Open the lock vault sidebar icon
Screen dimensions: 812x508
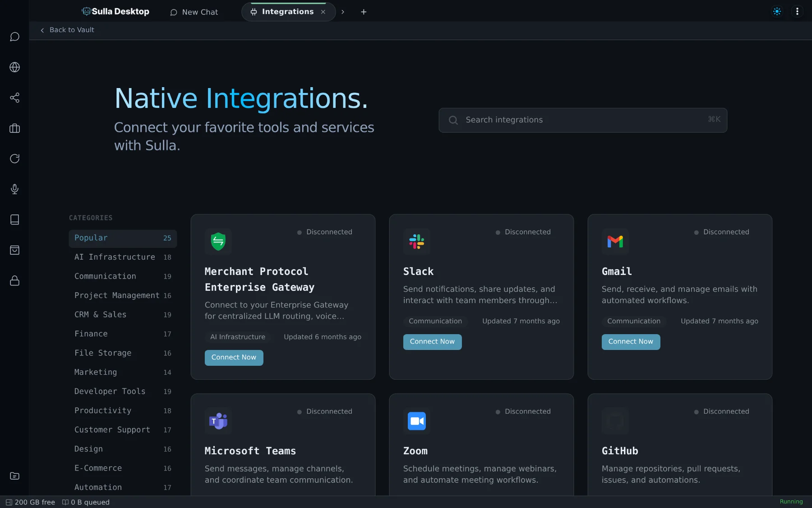tap(14, 280)
